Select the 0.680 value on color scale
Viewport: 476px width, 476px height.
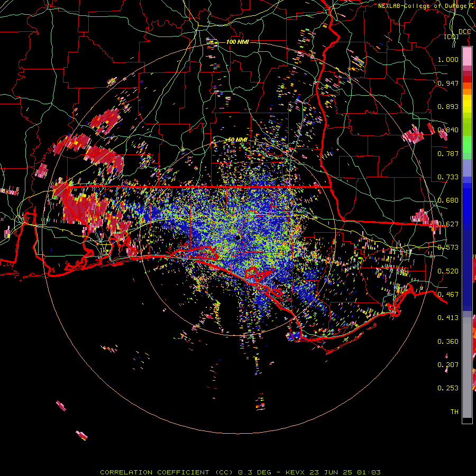click(x=448, y=200)
